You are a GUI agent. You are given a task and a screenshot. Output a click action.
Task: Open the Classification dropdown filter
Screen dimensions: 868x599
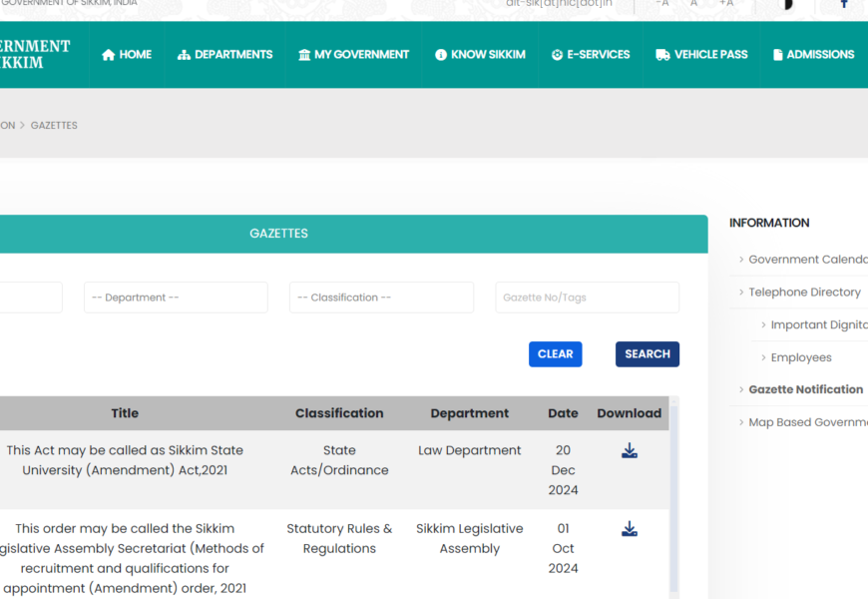tap(381, 298)
